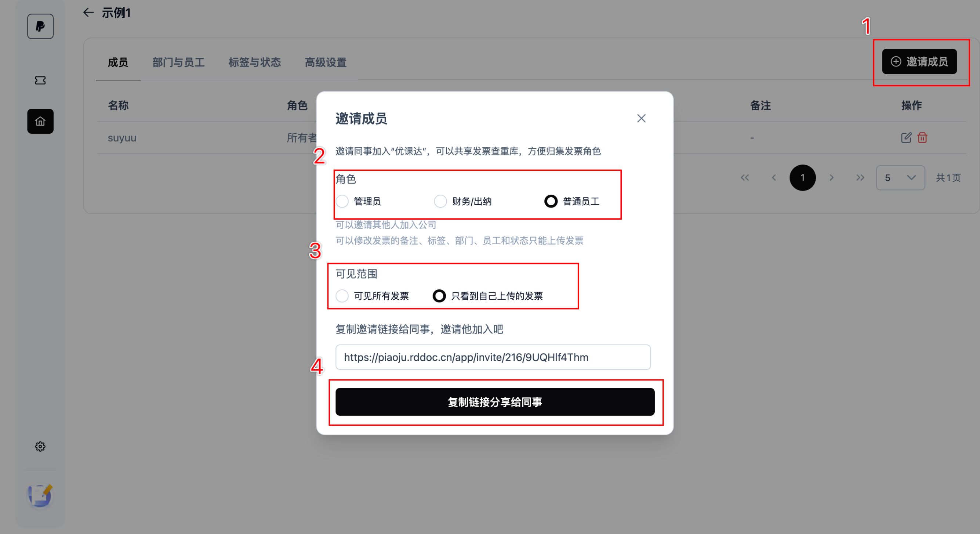Click the suyuu name cell
The width and height of the screenshot is (980, 534).
click(122, 138)
